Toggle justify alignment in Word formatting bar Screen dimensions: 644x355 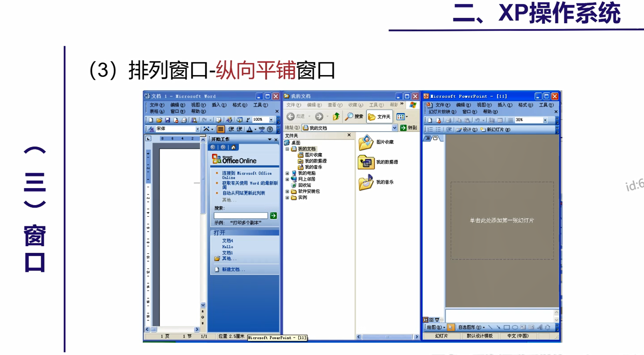coord(221,129)
